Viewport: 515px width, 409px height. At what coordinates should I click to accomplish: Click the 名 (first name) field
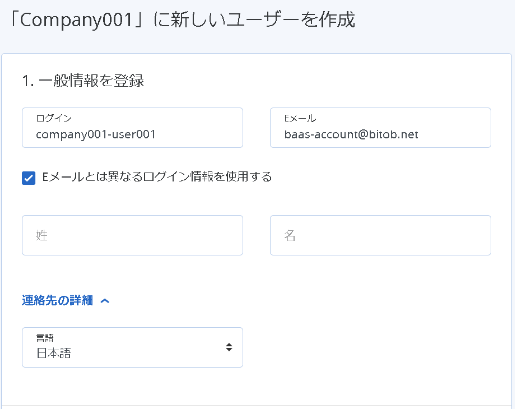[380, 235]
